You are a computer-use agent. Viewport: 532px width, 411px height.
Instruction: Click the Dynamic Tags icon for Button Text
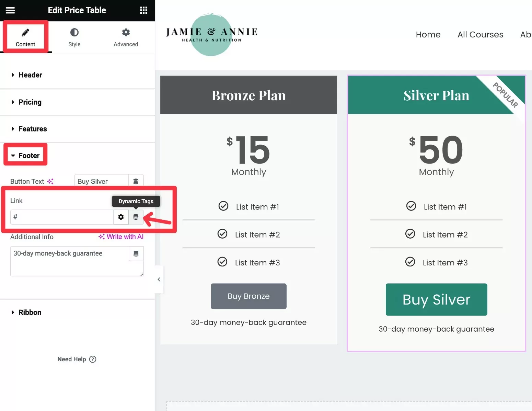click(136, 181)
